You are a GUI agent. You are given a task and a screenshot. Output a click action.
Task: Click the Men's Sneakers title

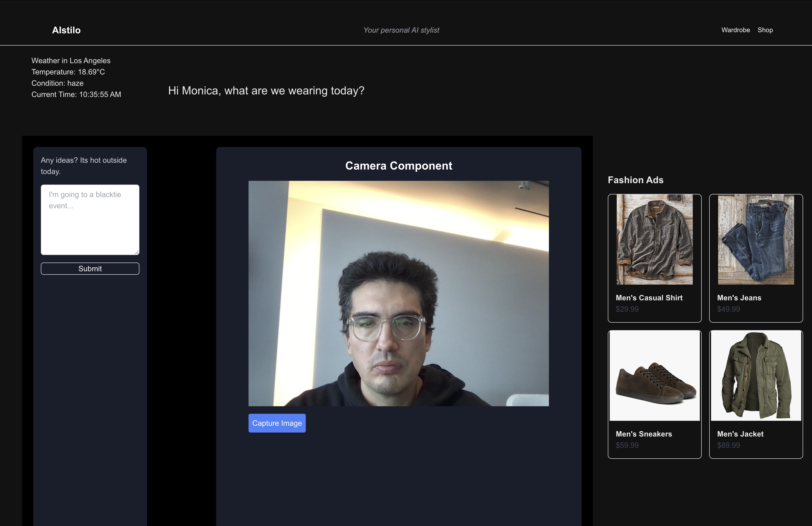pyautogui.click(x=643, y=434)
